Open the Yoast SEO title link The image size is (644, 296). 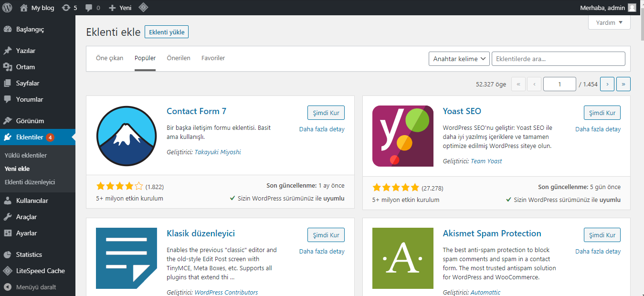pyautogui.click(x=462, y=111)
